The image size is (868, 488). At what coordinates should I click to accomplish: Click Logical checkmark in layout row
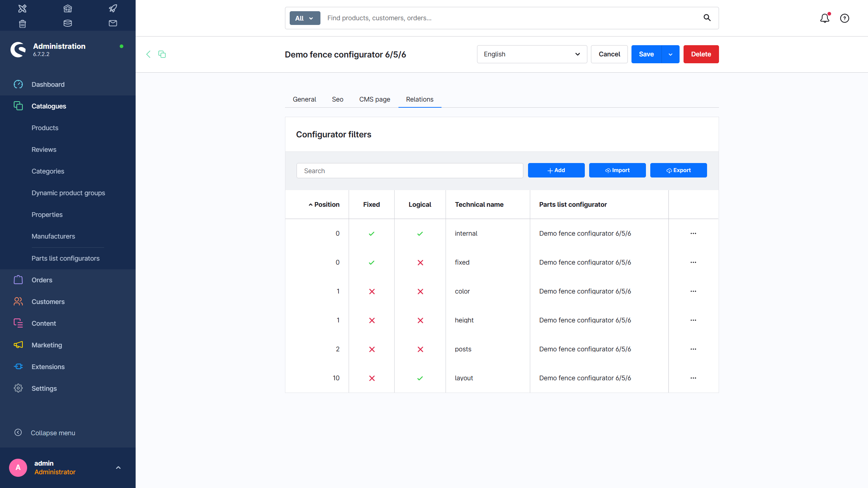pos(420,378)
